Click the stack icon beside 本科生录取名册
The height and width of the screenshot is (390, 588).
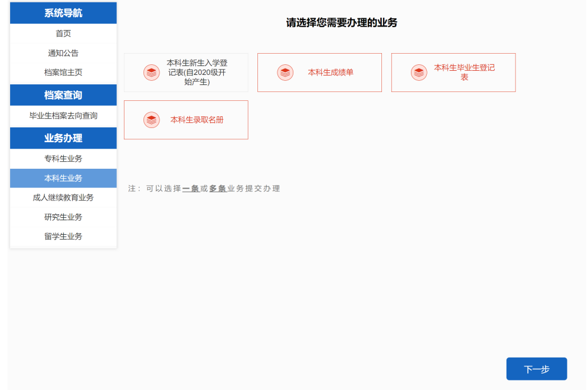(x=152, y=120)
